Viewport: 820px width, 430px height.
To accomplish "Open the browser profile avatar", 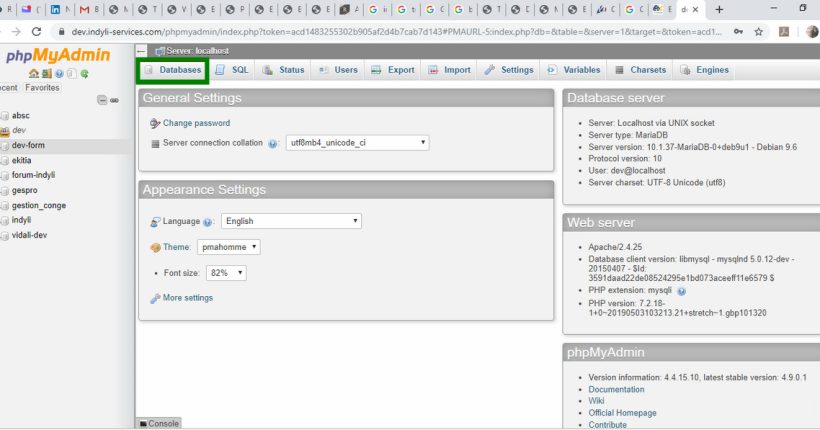I will pos(813,32).
